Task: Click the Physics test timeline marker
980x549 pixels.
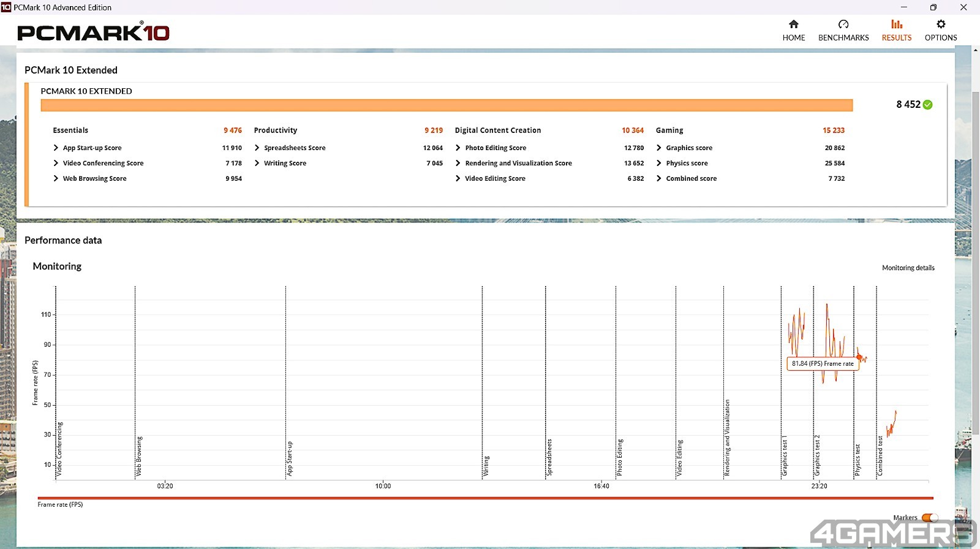Action: tap(858, 460)
